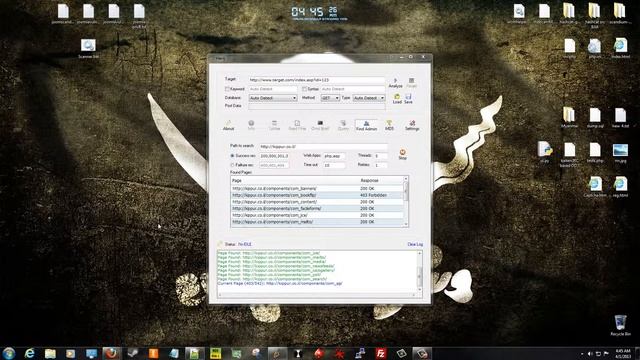The image size is (640, 360).
Task: Enable the Syntax checkbox
Action: coord(304,89)
